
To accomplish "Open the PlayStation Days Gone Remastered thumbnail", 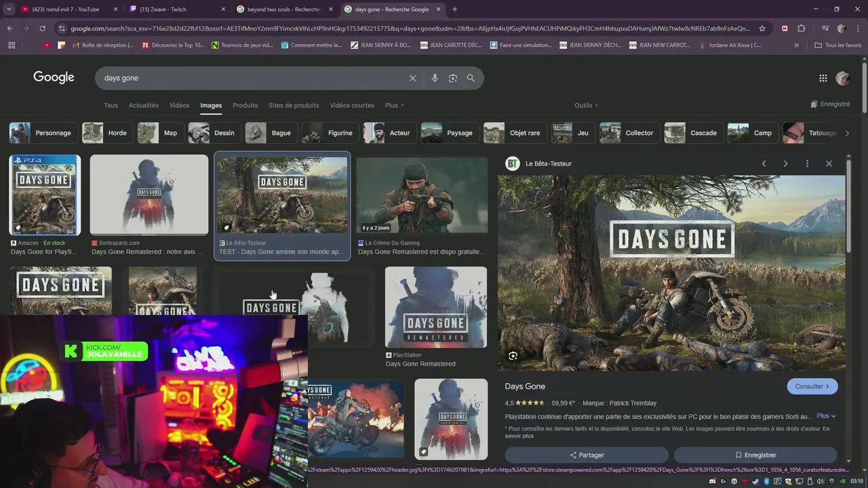I will point(436,307).
